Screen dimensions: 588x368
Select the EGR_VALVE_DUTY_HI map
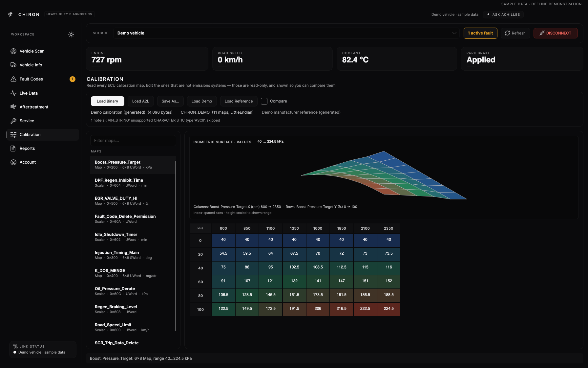[x=133, y=201]
